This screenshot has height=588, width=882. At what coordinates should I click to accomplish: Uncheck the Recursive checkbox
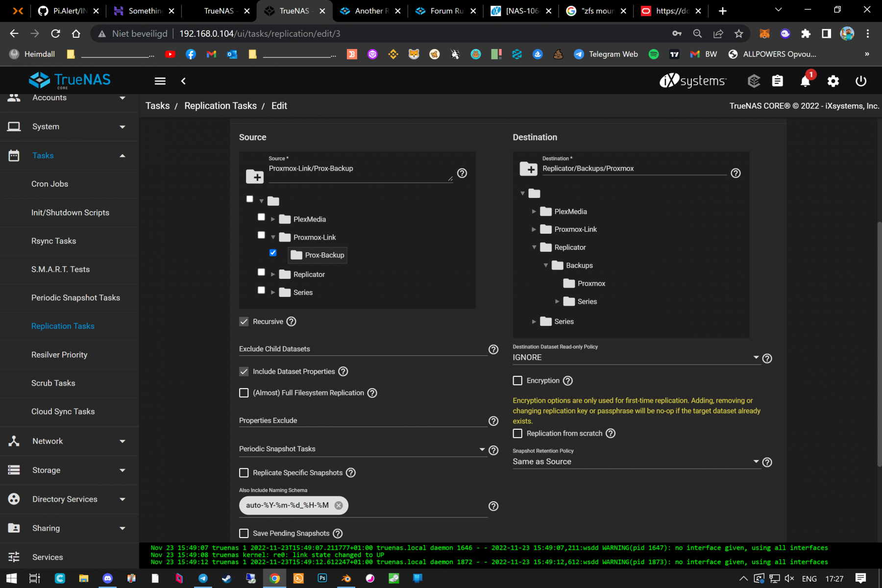(x=244, y=321)
